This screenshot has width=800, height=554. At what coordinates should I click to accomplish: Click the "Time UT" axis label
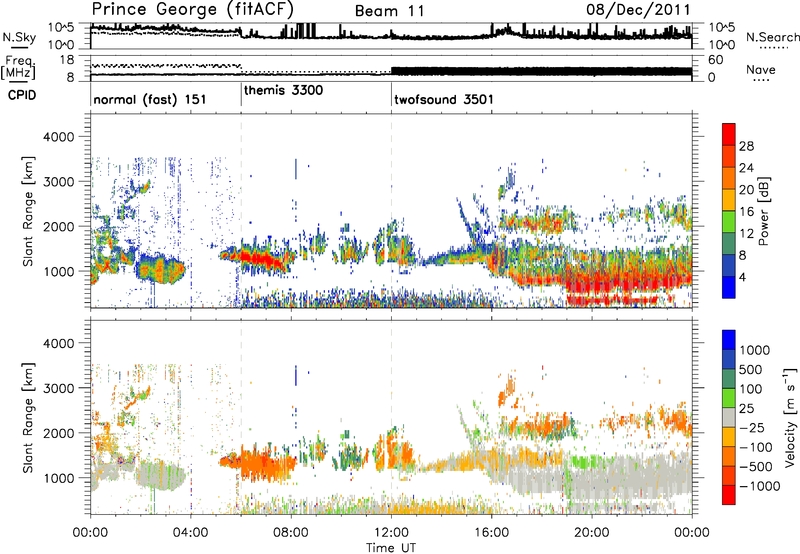tap(391, 548)
